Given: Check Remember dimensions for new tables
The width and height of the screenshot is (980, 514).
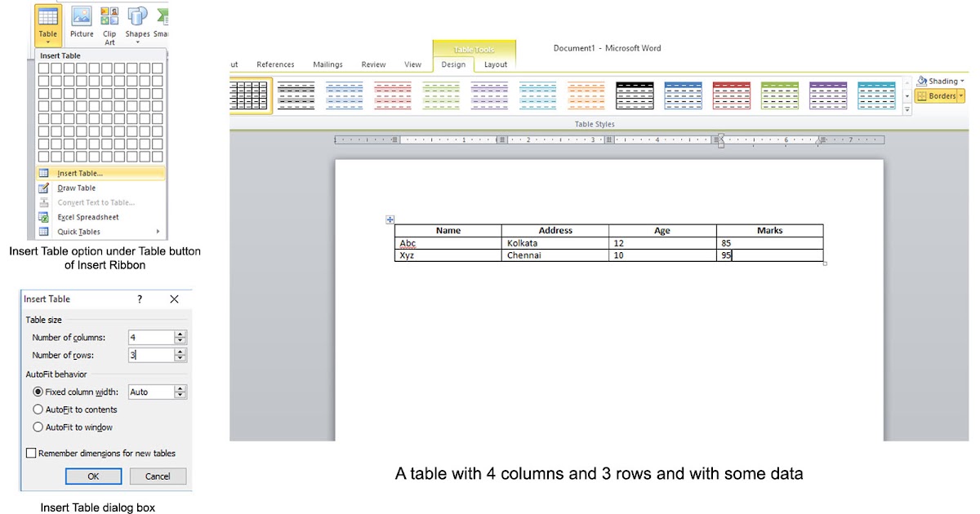Looking at the screenshot, I should [31, 453].
